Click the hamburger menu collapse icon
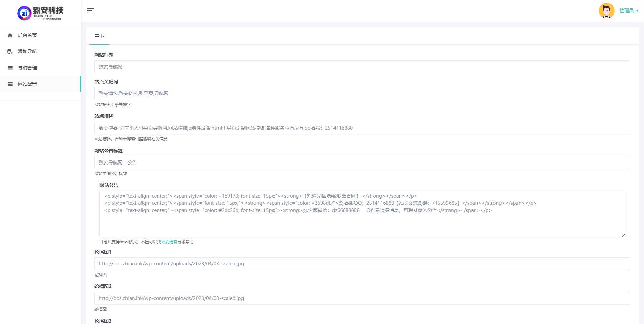This screenshot has width=644, height=324. point(91,11)
